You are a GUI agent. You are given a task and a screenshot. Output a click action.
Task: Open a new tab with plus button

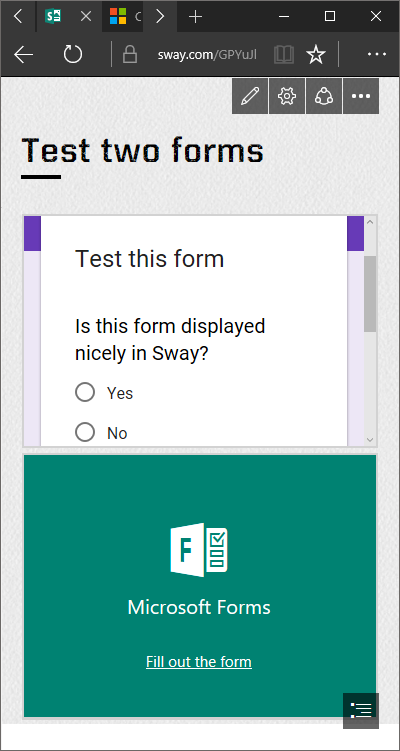point(195,17)
